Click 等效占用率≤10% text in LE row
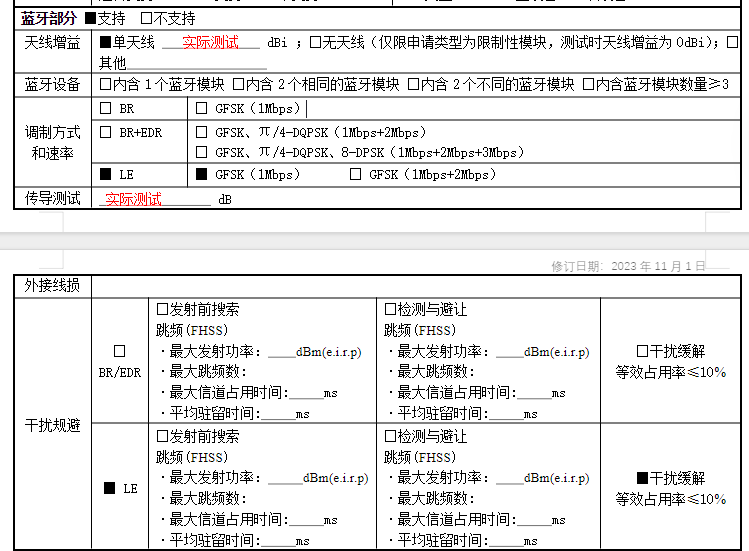The image size is (749, 551). [671, 499]
